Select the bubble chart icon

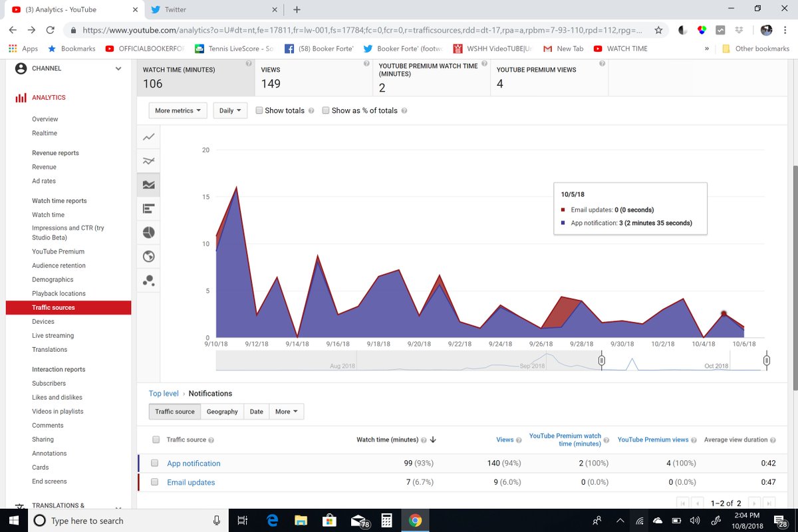click(x=148, y=280)
